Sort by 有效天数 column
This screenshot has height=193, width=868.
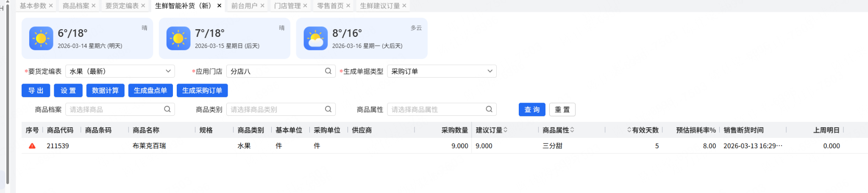pos(629,130)
